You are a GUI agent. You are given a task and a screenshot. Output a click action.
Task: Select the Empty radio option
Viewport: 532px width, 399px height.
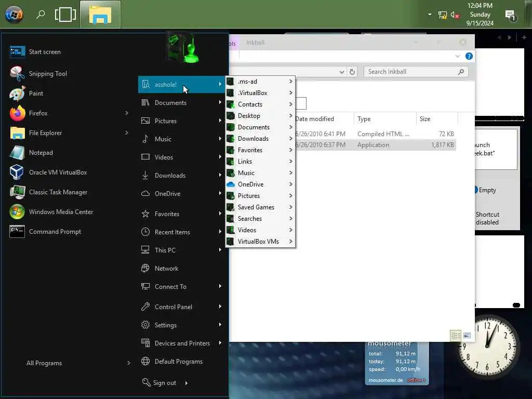pyautogui.click(x=485, y=190)
